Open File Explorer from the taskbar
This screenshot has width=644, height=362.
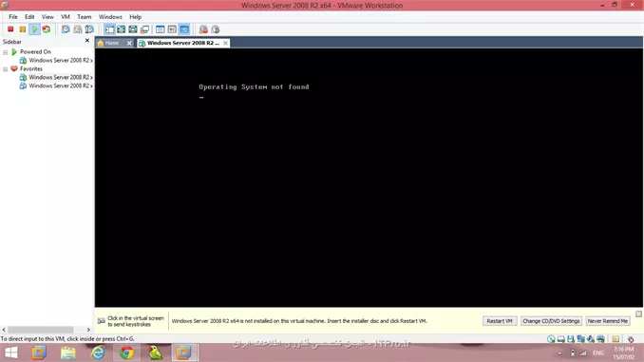tap(68, 352)
